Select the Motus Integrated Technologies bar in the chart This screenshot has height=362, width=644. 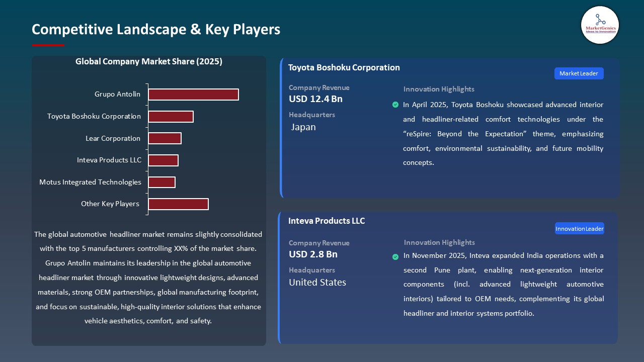(162, 182)
